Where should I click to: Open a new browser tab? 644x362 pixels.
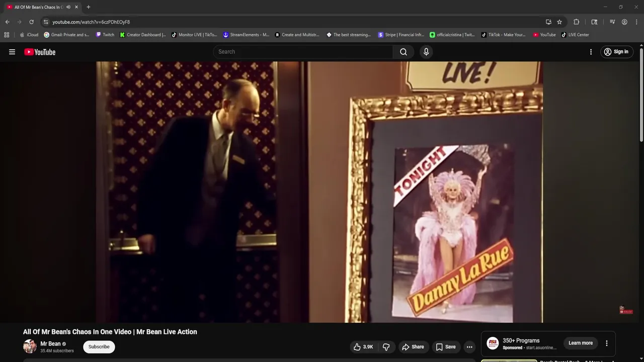pos(89,7)
